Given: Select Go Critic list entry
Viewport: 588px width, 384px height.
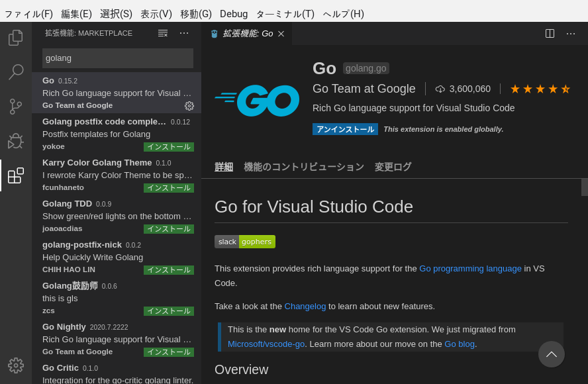Looking at the screenshot, I should pos(117,372).
